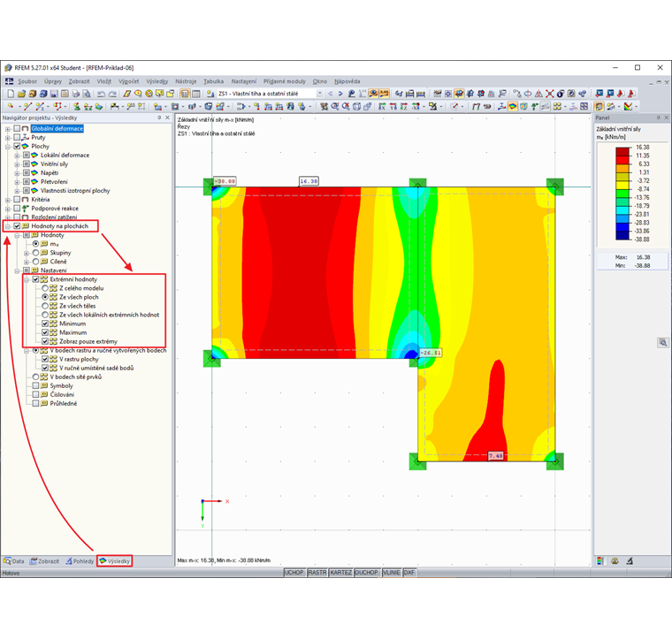This screenshot has width=672, height=639.
Task: Open the Výpočet menu
Action: coord(128,81)
